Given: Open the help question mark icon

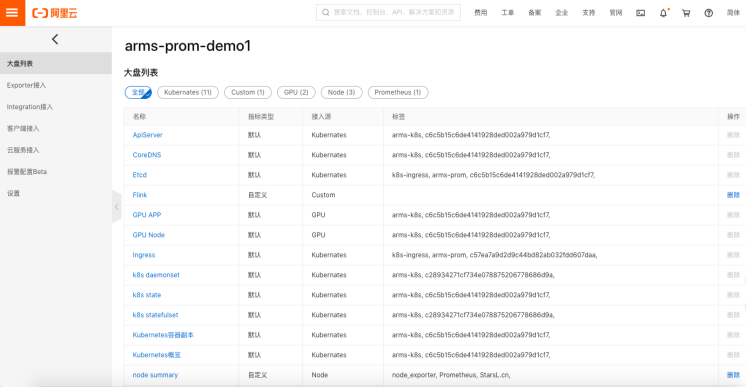Looking at the screenshot, I should (x=709, y=13).
